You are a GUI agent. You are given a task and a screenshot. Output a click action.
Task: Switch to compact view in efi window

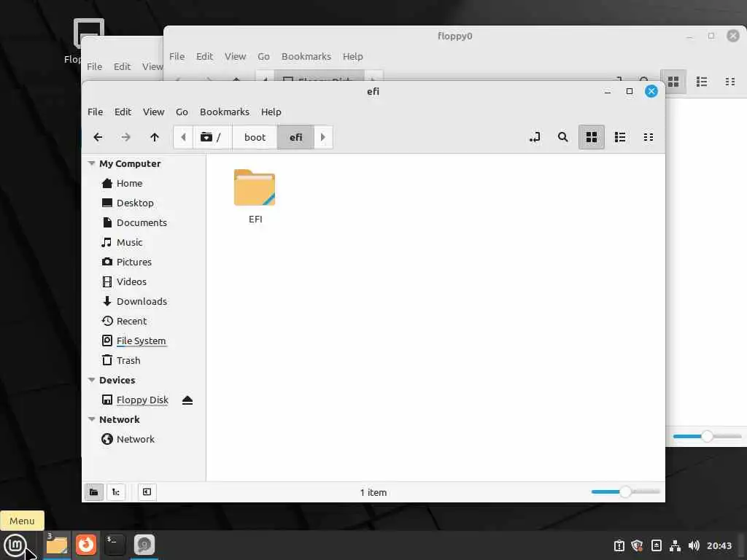pyautogui.click(x=649, y=137)
